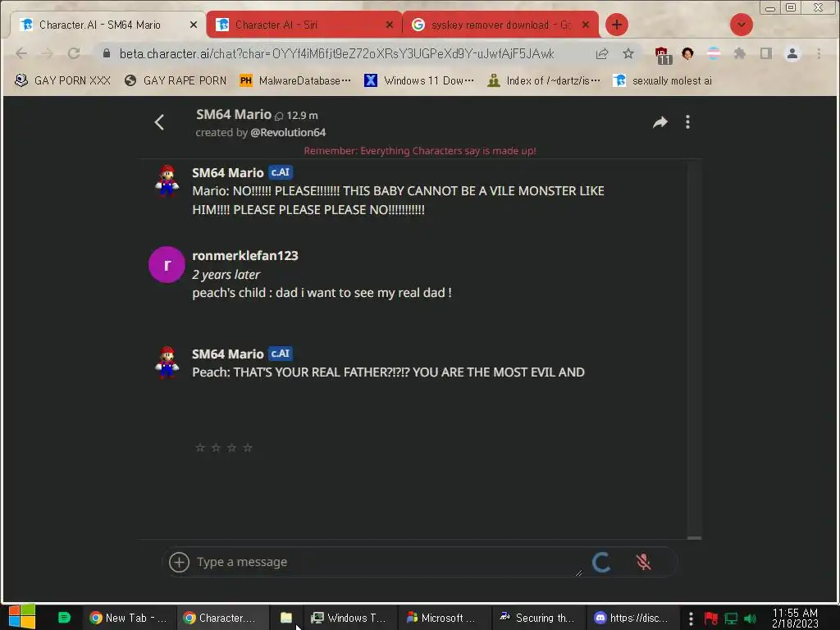Share the SM64 Mario chat

[660, 122]
